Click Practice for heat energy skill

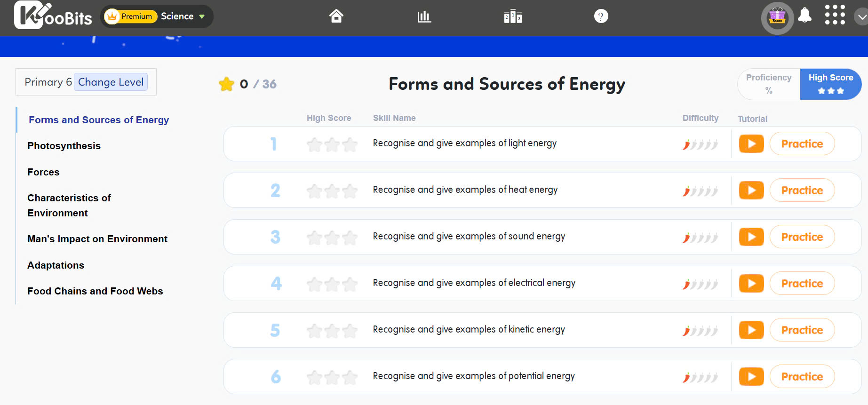[x=802, y=191]
